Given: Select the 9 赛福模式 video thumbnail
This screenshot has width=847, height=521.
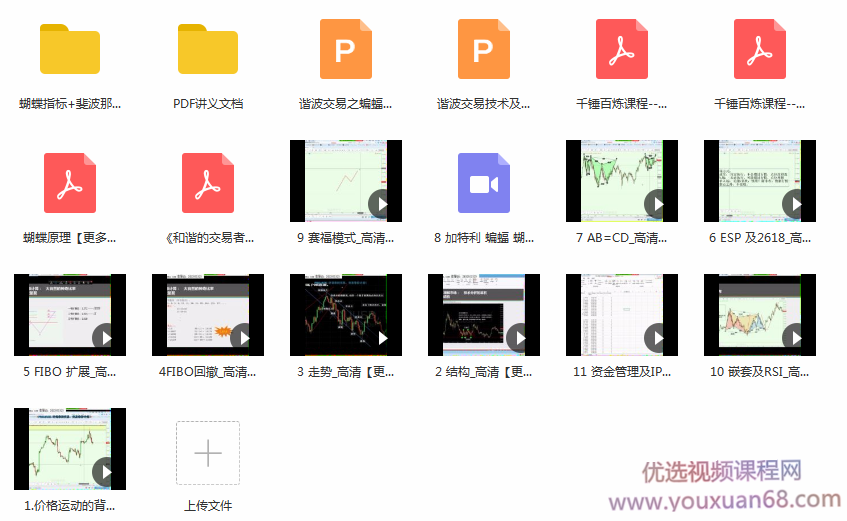Looking at the screenshot, I should pyautogui.click(x=346, y=181).
